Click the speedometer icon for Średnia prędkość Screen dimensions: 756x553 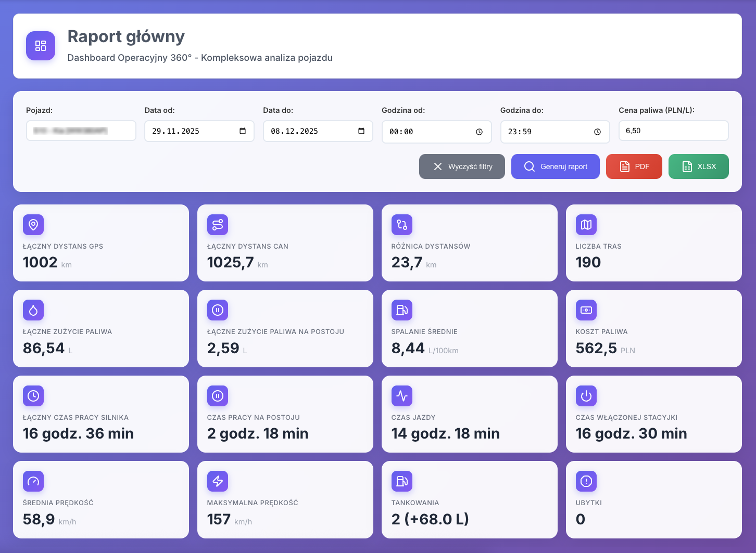point(33,481)
